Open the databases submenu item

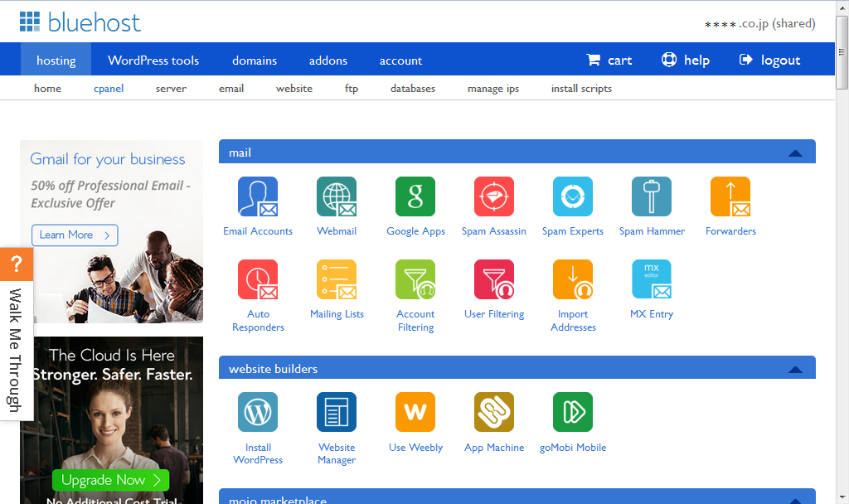413,88
